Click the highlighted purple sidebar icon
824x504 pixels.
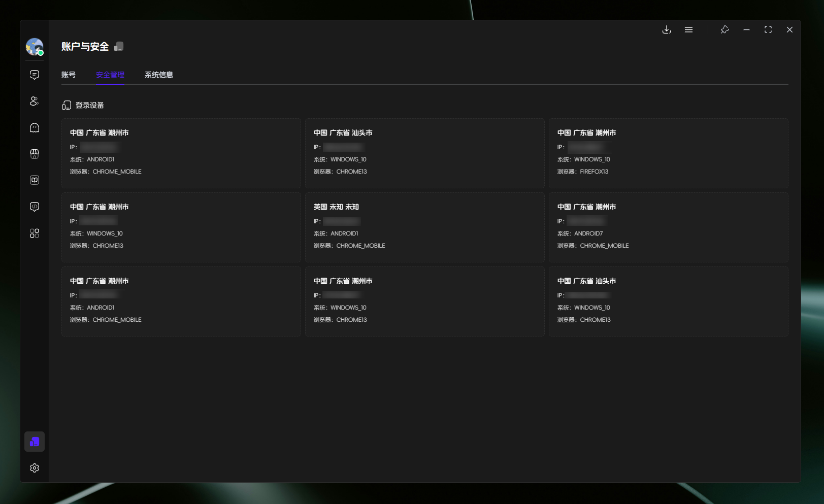click(x=35, y=442)
